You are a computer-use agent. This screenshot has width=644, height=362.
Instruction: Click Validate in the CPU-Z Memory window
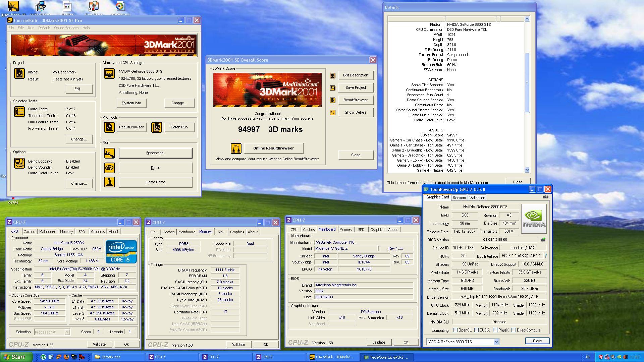click(238, 345)
